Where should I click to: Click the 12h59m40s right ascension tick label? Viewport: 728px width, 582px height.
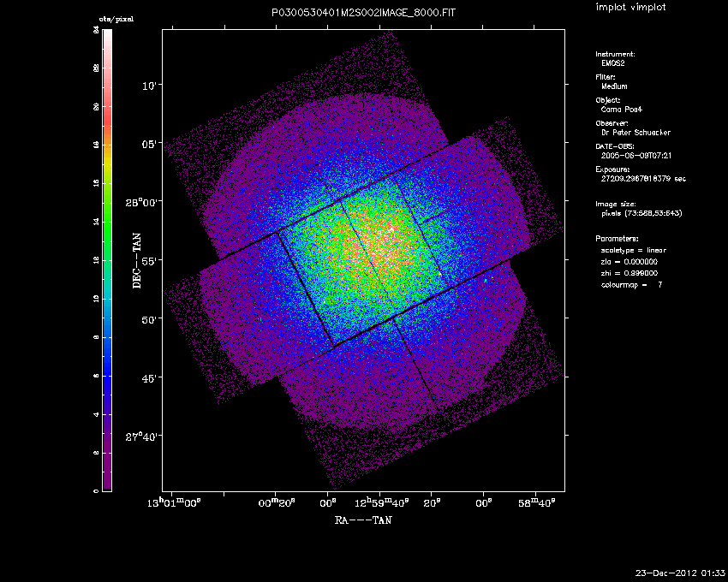[x=384, y=501]
